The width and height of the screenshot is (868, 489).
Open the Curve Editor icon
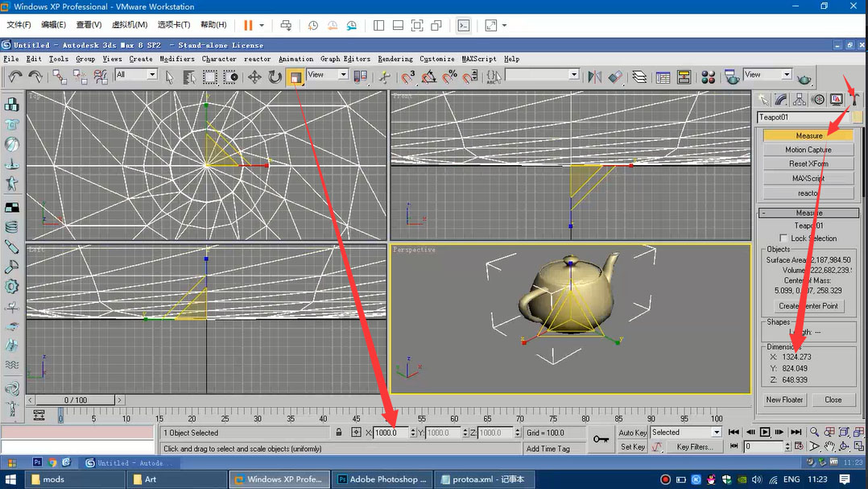[x=663, y=77]
